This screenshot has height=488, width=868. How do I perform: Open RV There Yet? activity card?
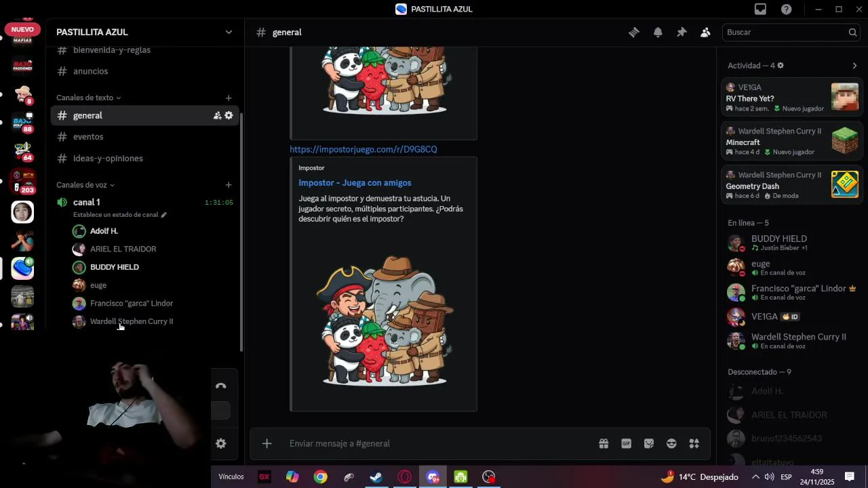(792, 98)
